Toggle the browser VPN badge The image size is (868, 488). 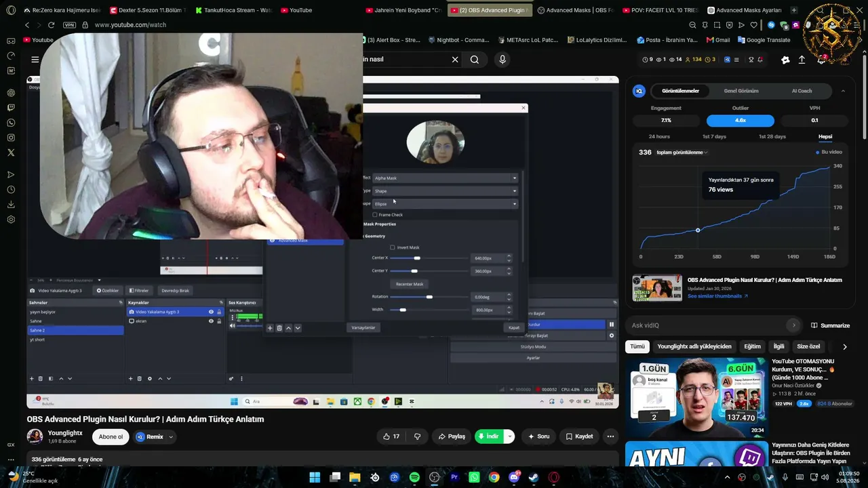click(x=69, y=25)
